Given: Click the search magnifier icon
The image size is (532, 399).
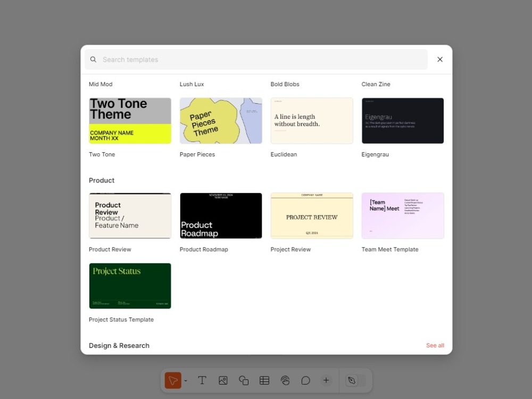Looking at the screenshot, I should 93,60.
